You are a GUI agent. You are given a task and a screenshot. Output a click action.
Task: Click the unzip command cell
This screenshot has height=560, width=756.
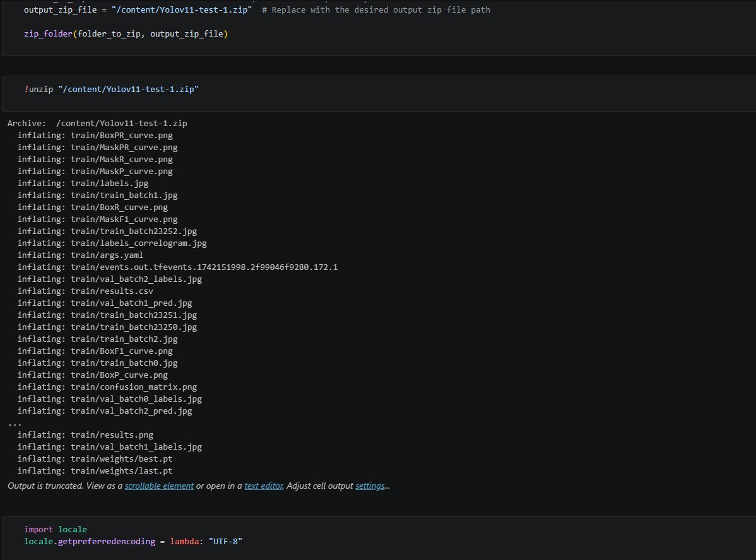point(379,93)
